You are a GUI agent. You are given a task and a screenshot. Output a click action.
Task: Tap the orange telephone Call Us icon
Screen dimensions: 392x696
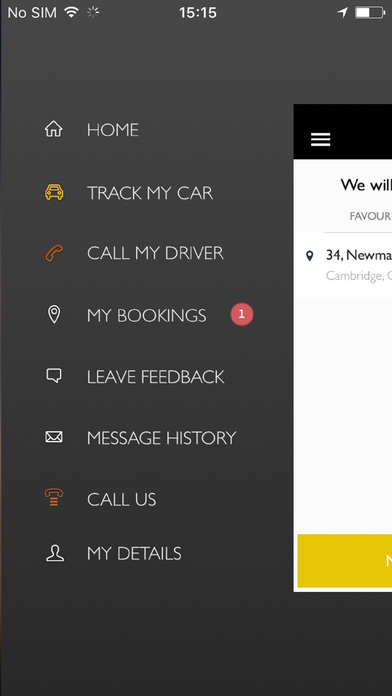[54, 498]
